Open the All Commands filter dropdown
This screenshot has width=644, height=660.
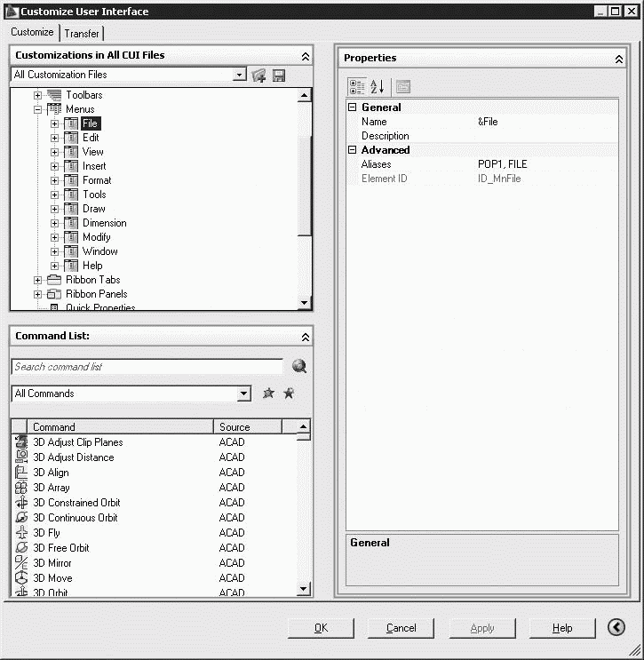coord(244,394)
